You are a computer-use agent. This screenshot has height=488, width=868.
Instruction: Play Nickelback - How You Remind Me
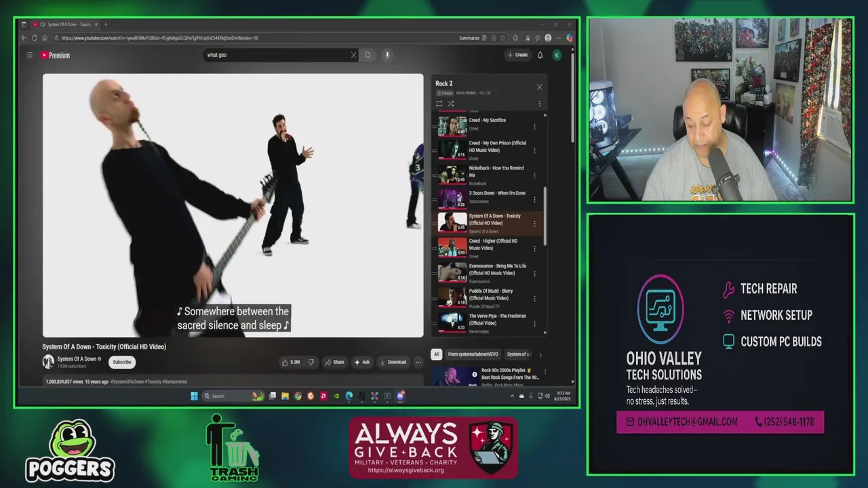[487, 174]
